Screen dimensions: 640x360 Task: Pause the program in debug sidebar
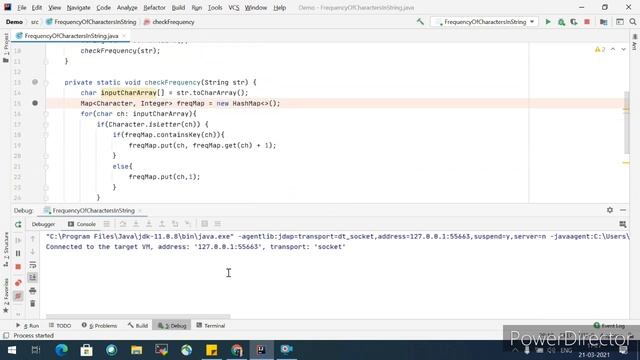[x=18, y=253]
